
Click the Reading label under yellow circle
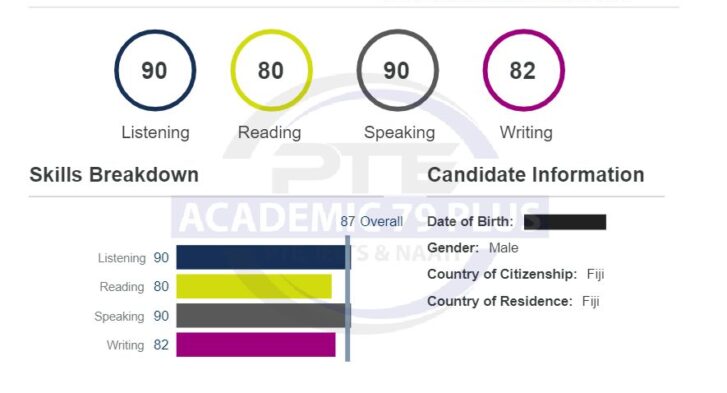click(269, 133)
